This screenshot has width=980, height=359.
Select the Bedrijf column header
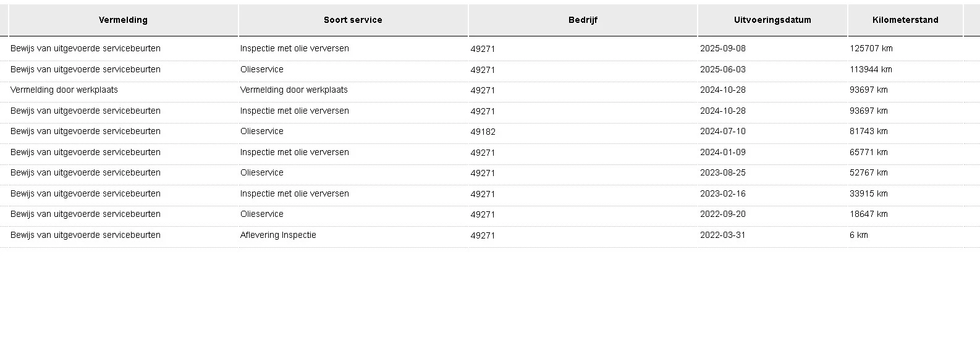pyautogui.click(x=583, y=20)
